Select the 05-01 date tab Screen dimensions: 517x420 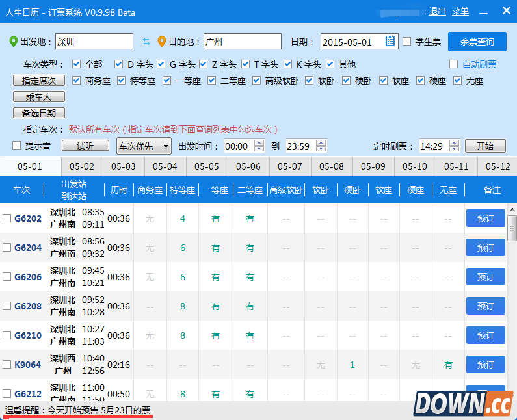click(x=31, y=166)
